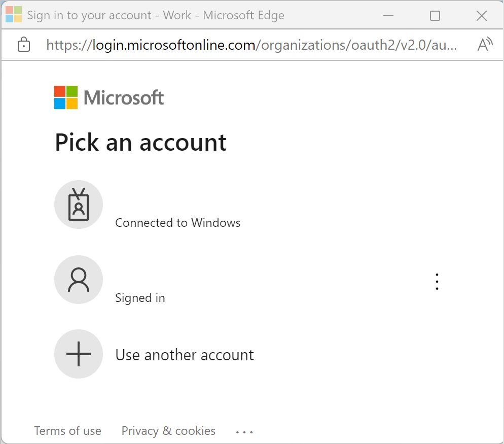Open the Privacy & cookies link
The image size is (504, 444).
168,430
